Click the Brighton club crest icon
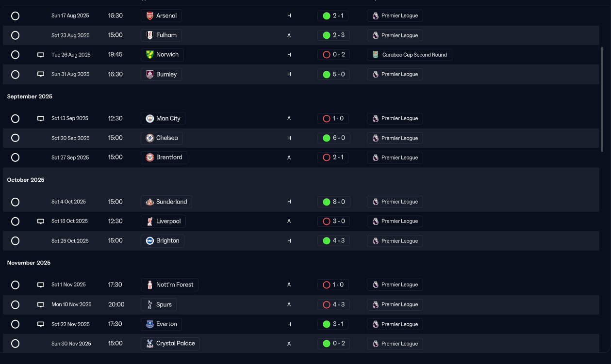611x364 pixels. pos(150,241)
